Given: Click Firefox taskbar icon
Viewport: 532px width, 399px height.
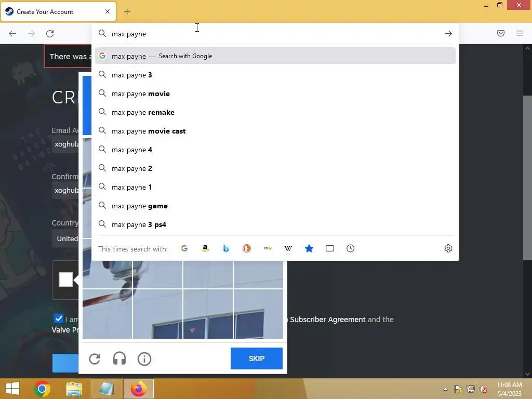Looking at the screenshot, I should tap(138, 389).
